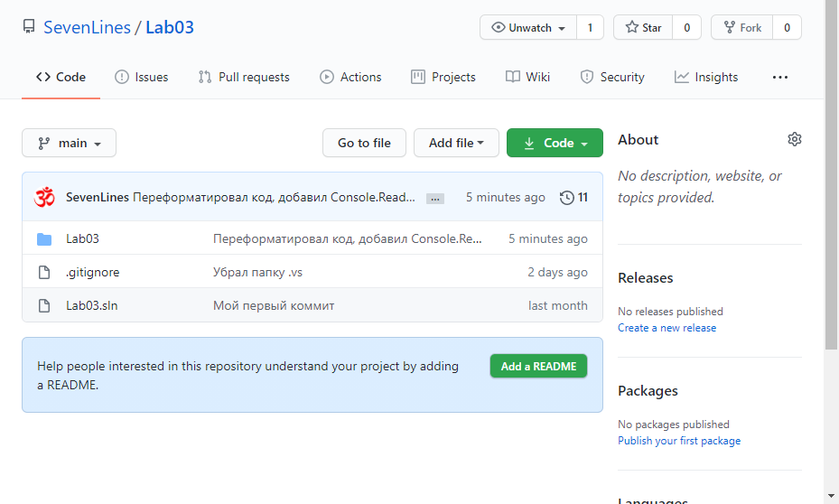Click the Unwatch button

click(528, 27)
